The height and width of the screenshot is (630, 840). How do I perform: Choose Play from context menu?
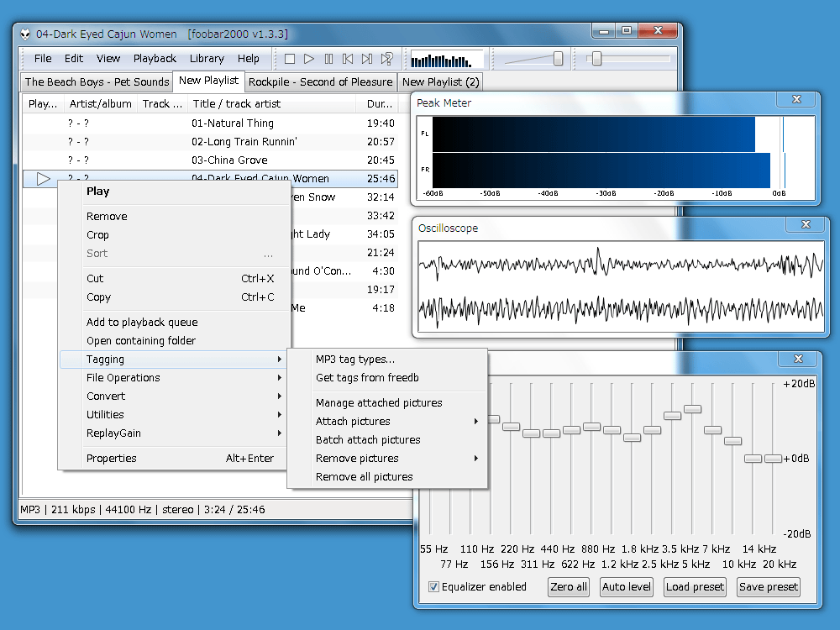[x=175, y=192]
